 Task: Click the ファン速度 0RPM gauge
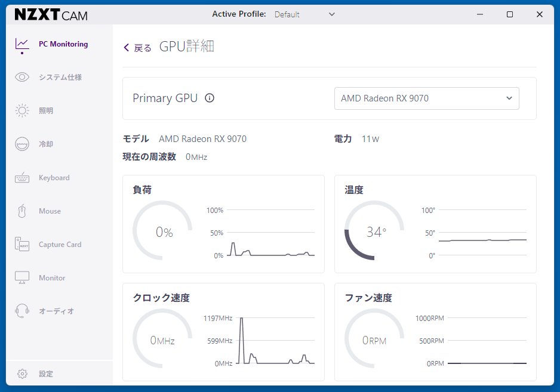pos(374,339)
